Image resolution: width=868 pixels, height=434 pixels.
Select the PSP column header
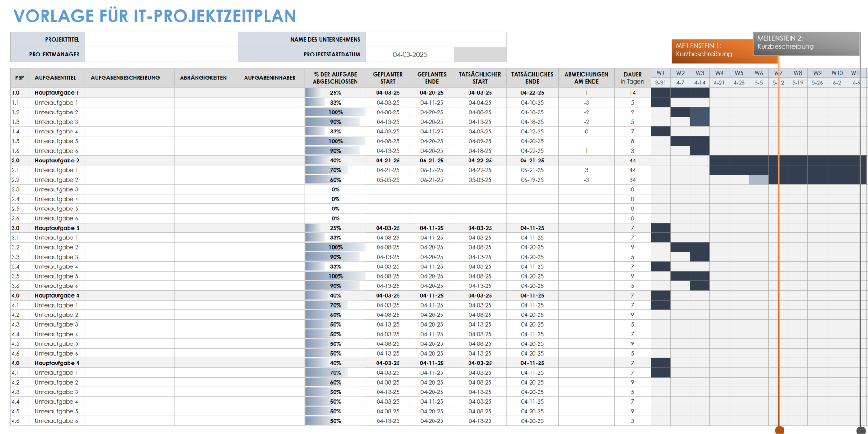(20, 78)
